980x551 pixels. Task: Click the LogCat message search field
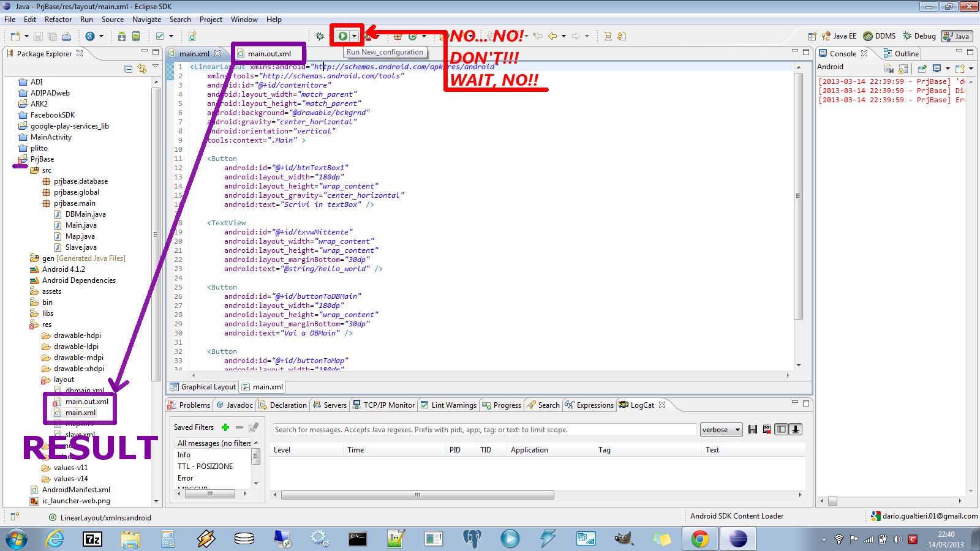pos(484,430)
